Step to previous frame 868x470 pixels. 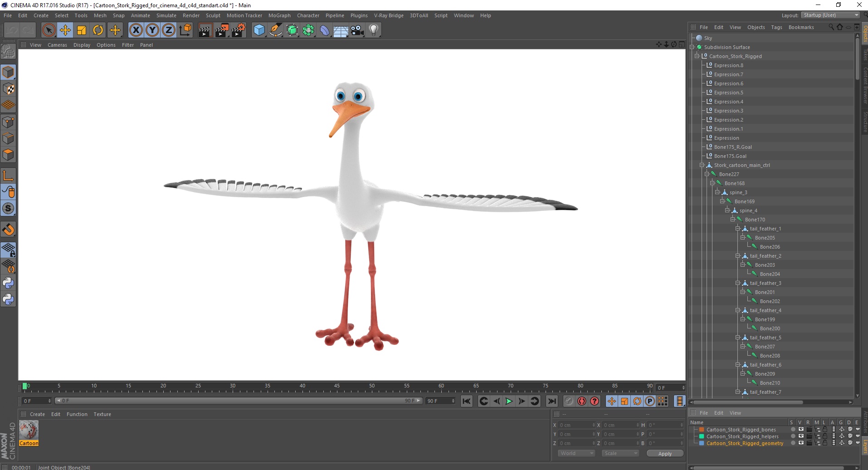click(x=497, y=401)
